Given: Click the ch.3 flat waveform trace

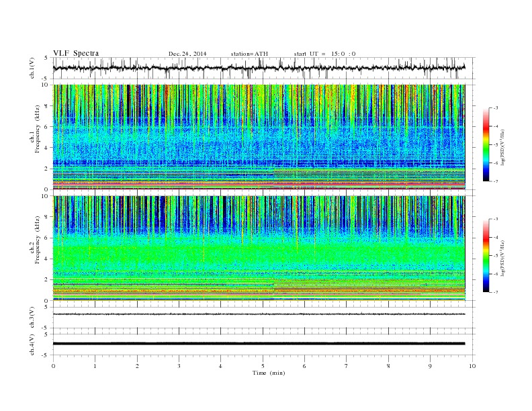Looking at the screenshot, I should (259, 314).
